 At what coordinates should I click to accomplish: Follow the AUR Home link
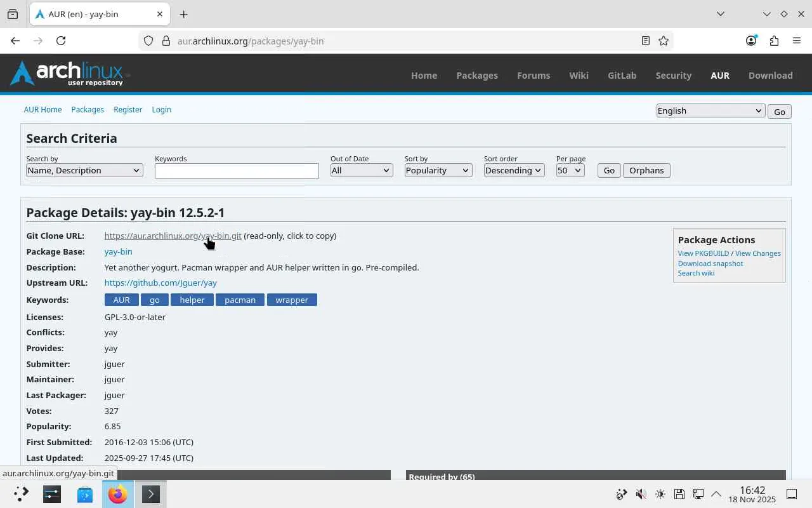tap(43, 109)
